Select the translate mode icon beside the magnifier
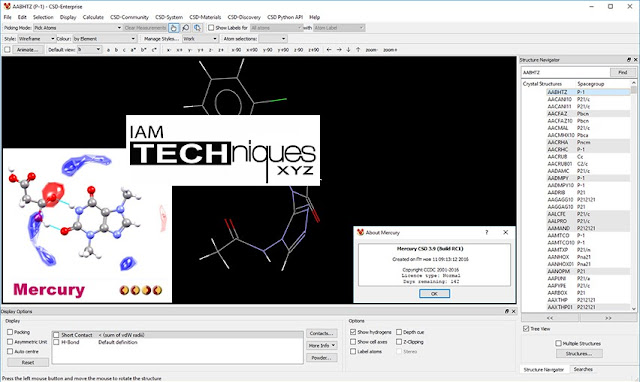 tap(197, 28)
